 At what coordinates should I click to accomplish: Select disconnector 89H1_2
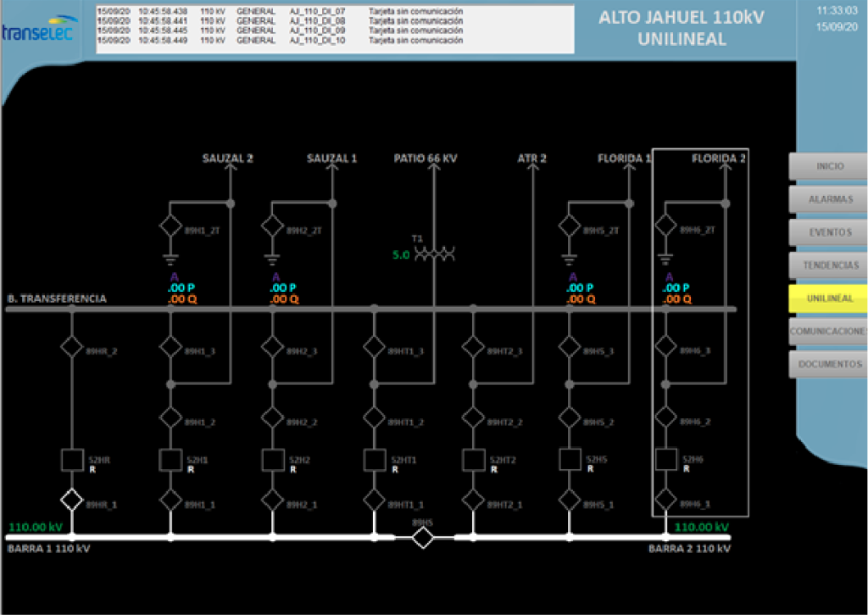pos(170,417)
